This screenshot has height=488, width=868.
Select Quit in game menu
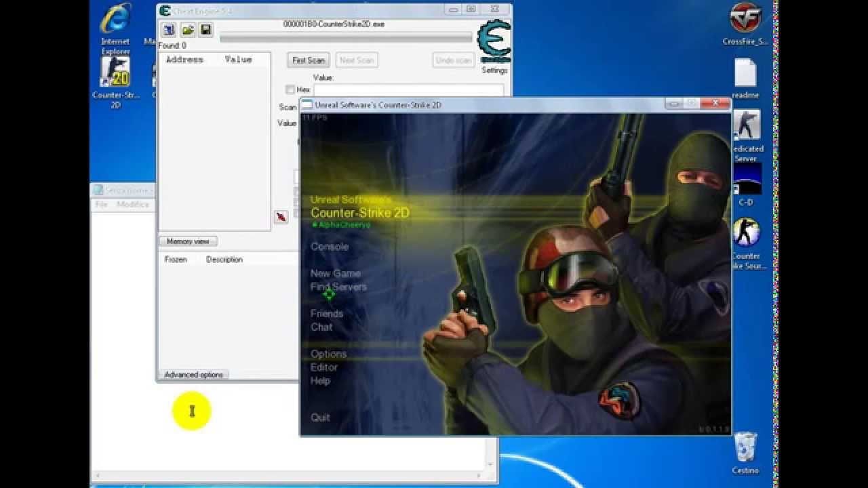[320, 418]
